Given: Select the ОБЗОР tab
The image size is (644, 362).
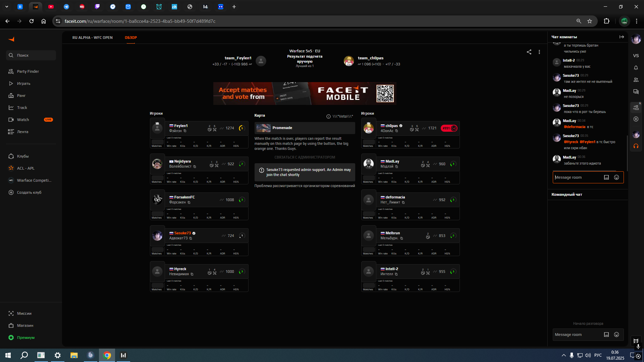Looking at the screenshot, I should click(x=131, y=38).
